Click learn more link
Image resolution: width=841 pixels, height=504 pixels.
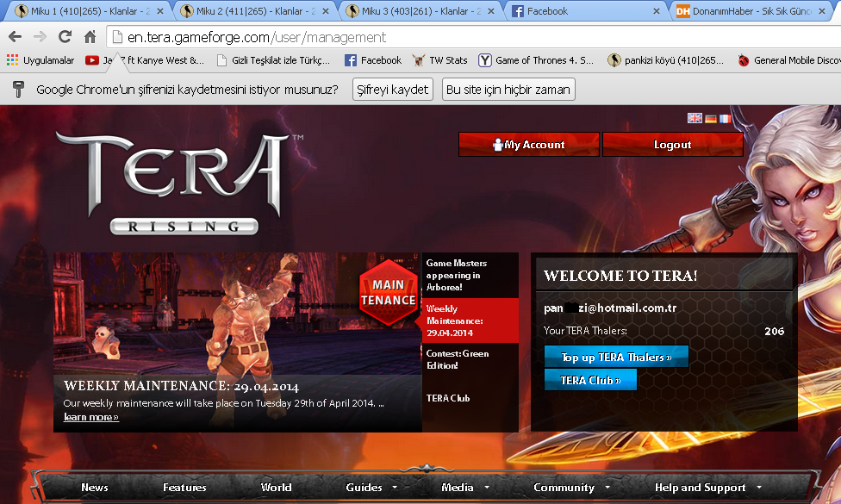click(91, 417)
